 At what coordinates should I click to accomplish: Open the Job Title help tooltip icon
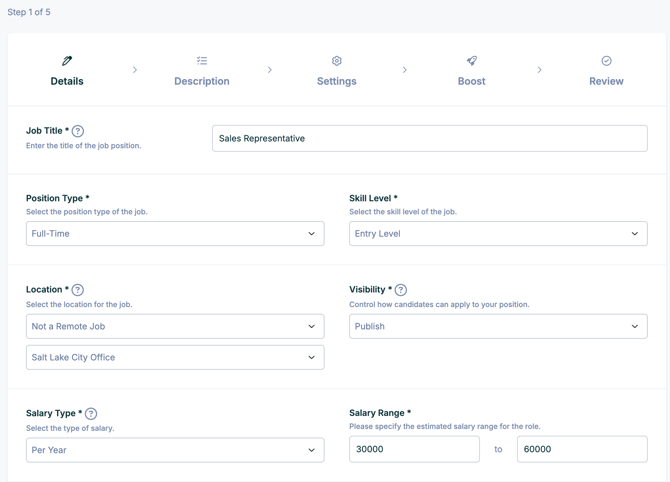point(78,131)
